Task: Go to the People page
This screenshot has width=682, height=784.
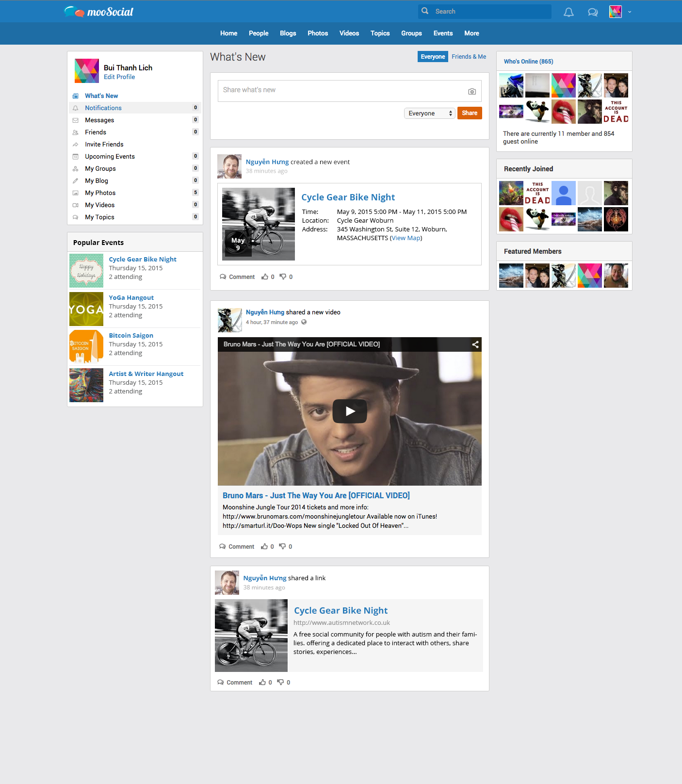Action: point(259,33)
